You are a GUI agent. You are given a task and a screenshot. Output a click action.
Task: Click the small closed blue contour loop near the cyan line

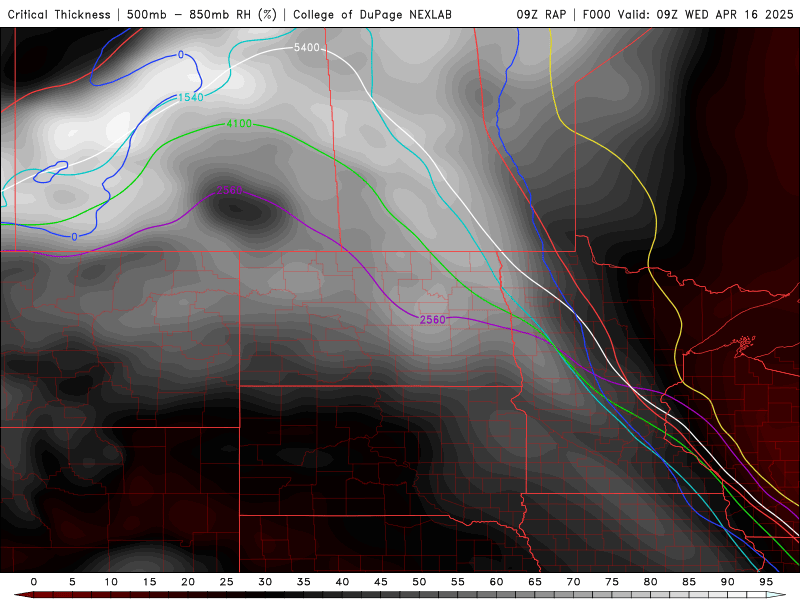51,172
